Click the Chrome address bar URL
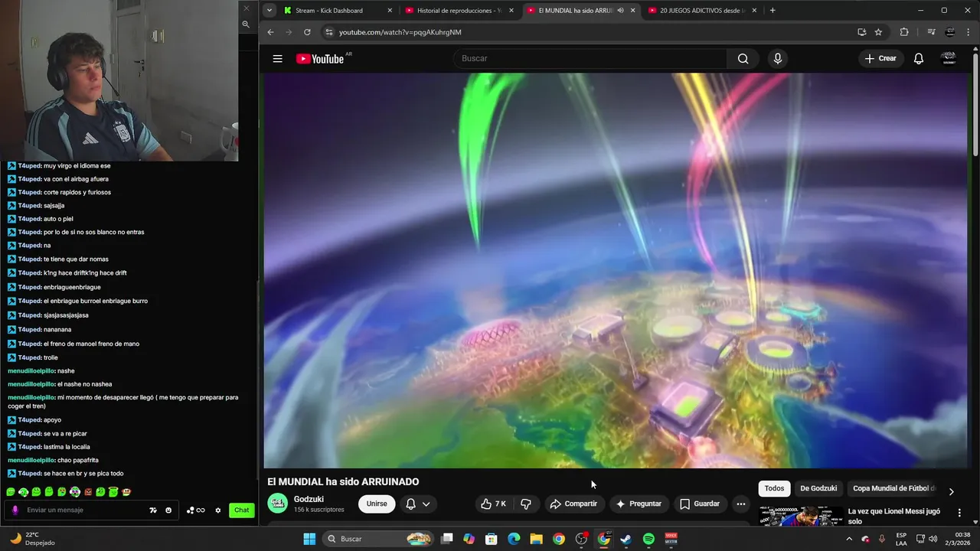 [400, 32]
